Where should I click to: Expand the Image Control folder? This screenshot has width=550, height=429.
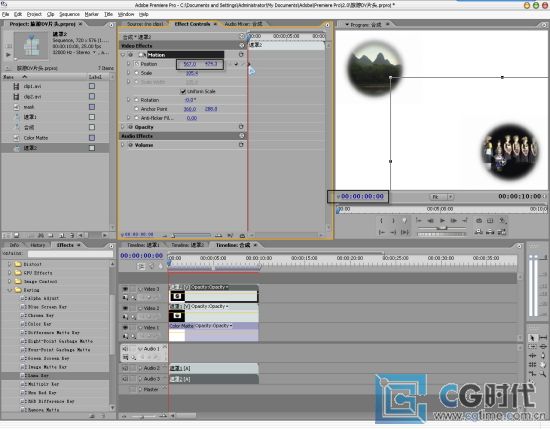(x=9, y=281)
